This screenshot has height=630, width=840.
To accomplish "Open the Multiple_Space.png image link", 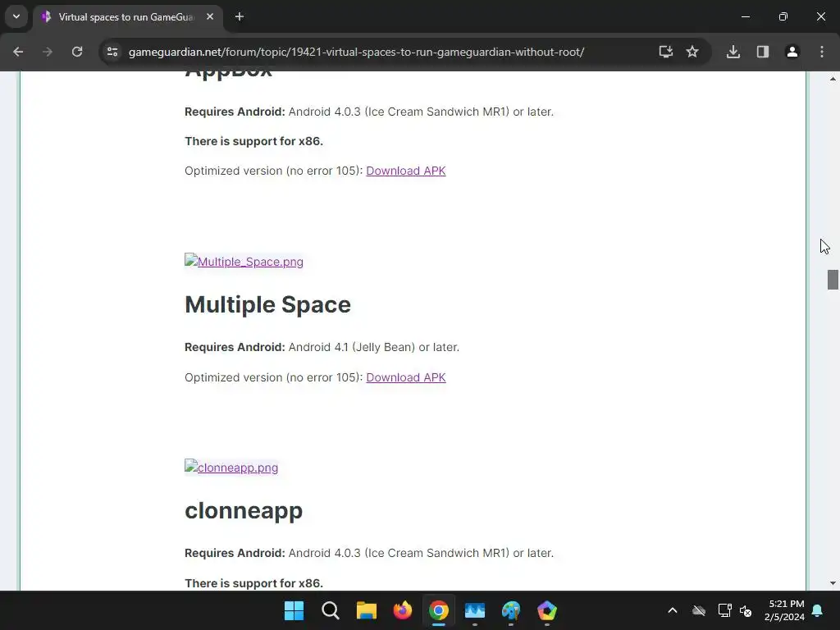I will point(244,262).
